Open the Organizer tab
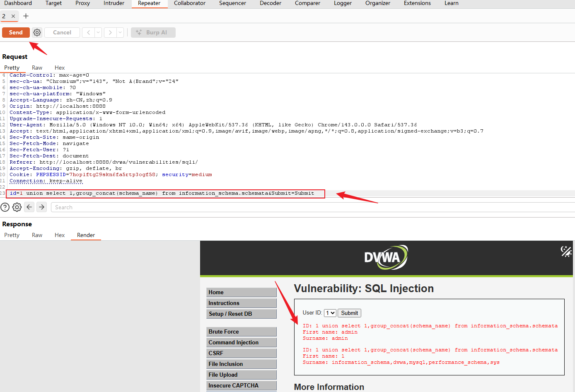This screenshot has height=392, width=575. click(378, 3)
